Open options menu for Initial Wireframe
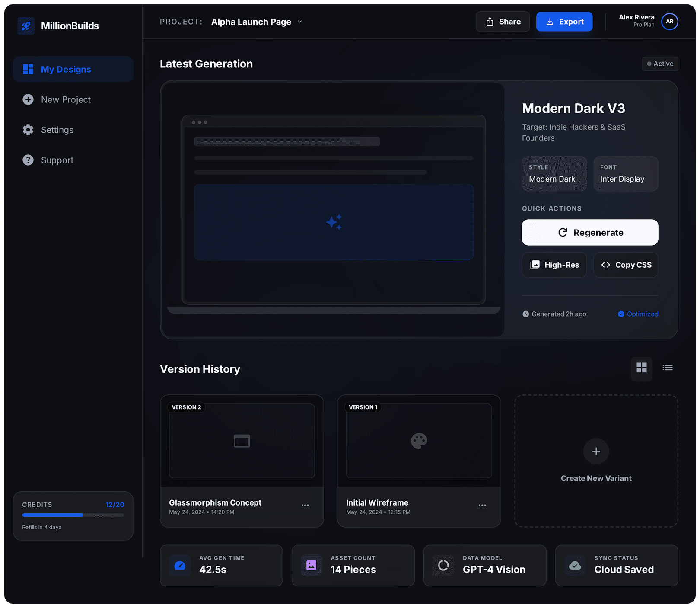 coord(483,505)
